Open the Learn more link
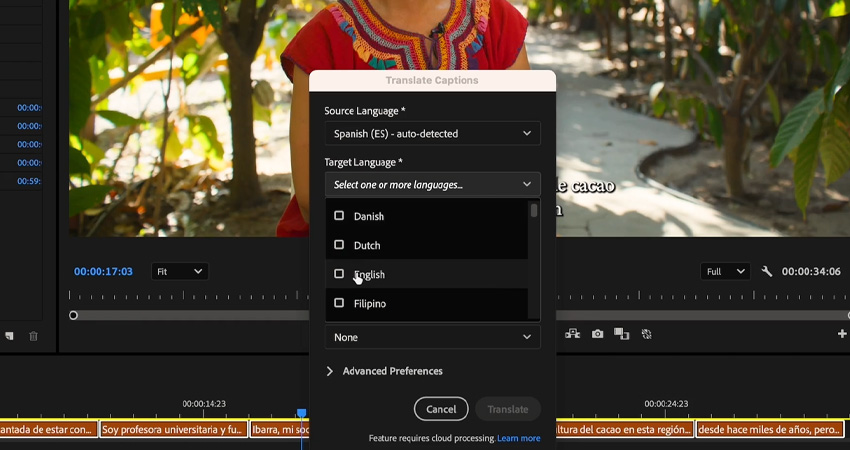This screenshot has height=450, width=850. 519,438
